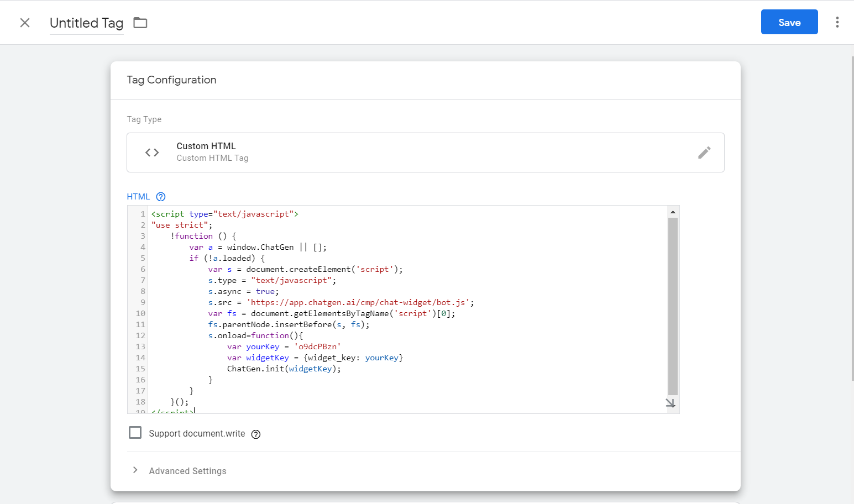Click the pencil edit icon for tag type
This screenshot has height=504, width=854.
704,153
